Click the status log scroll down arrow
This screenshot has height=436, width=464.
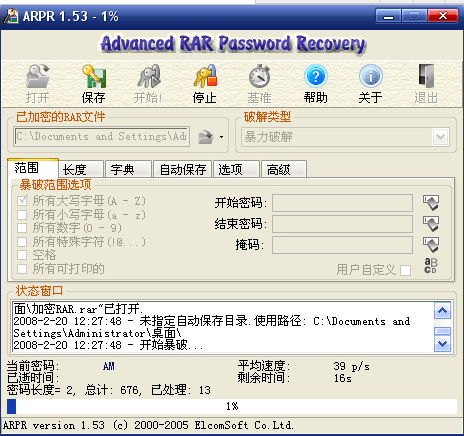point(442,343)
